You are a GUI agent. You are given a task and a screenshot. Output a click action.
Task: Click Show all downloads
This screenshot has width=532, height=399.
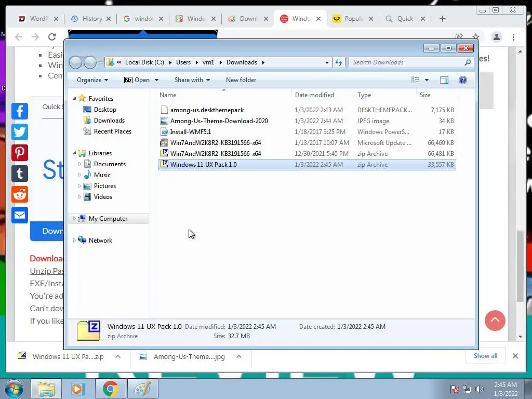(486, 356)
